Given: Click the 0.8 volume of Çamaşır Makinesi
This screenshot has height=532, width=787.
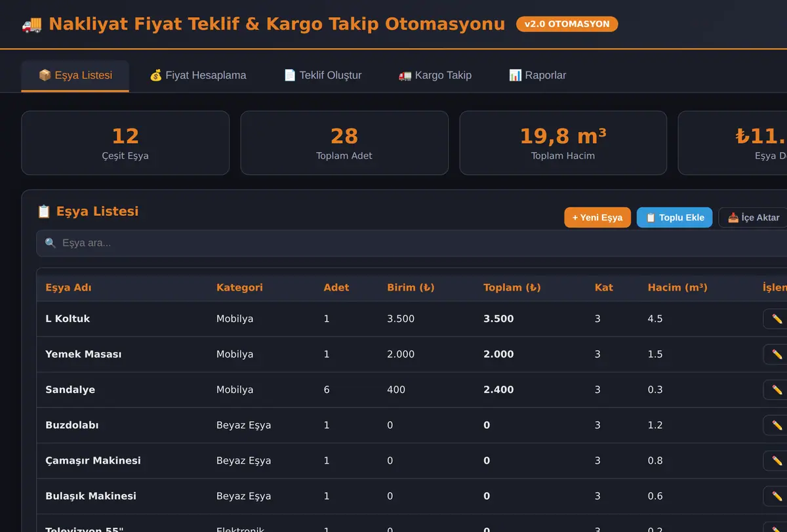Looking at the screenshot, I should click(x=655, y=460).
